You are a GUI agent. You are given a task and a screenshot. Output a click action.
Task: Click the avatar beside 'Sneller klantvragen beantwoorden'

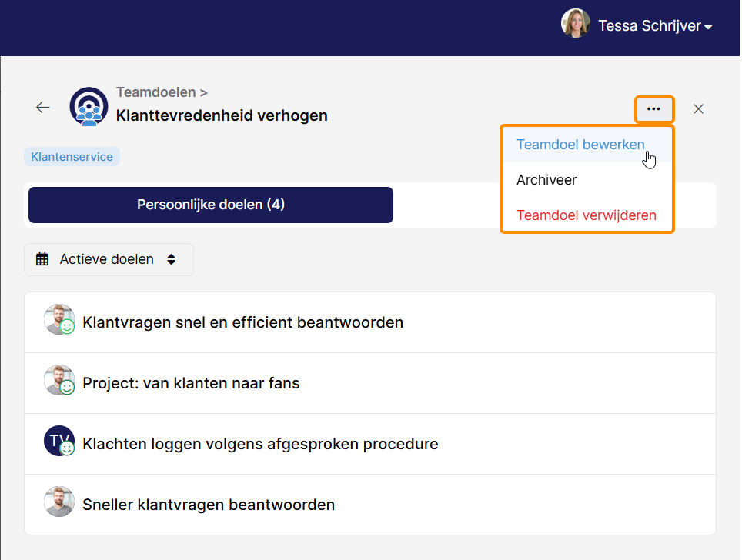[x=59, y=502]
